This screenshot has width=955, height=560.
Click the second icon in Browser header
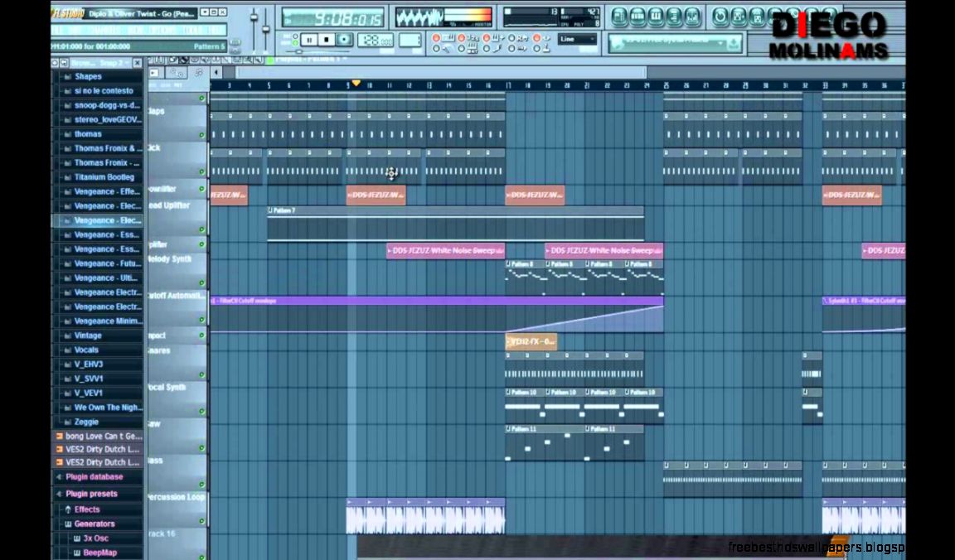63,63
